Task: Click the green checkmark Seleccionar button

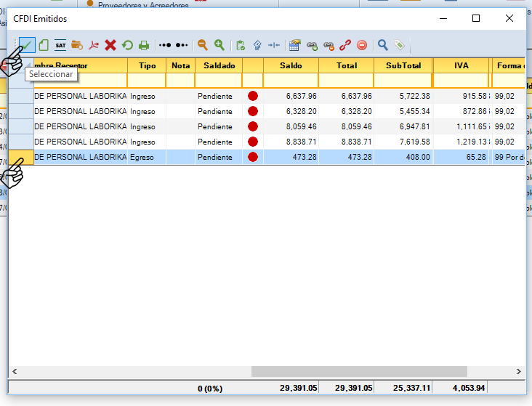Action: [x=27, y=45]
